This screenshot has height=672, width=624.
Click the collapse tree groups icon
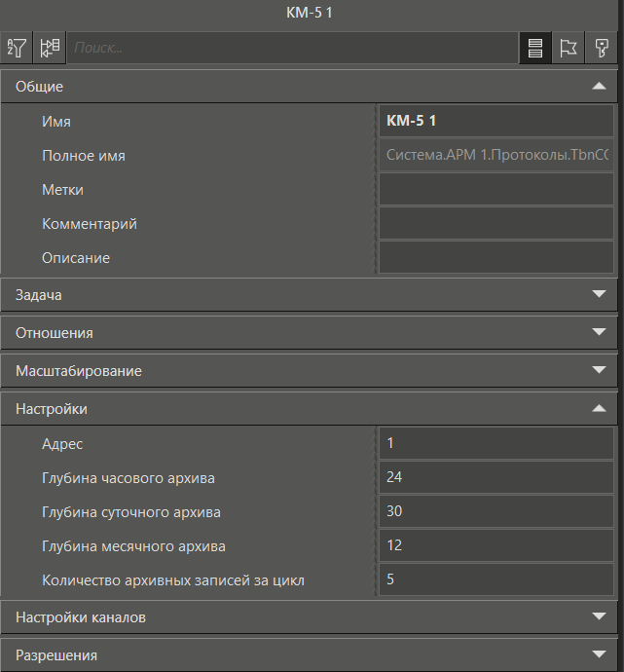tap(50, 48)
